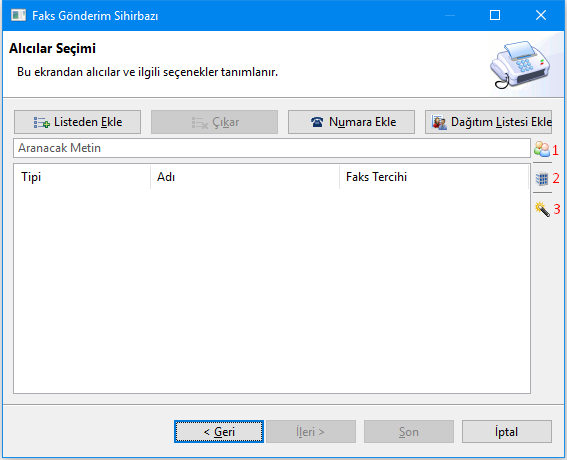Click the people icon labeled 1
Viewport: 567px width, 460px height.
pyautogui.click(x=542, y=149)
